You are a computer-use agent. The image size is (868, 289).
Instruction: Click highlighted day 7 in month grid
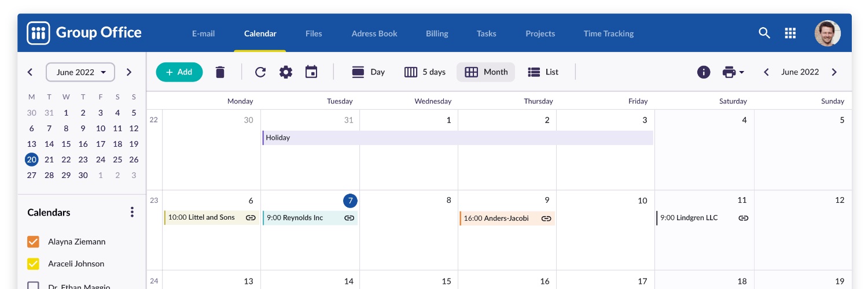(350, 201)
